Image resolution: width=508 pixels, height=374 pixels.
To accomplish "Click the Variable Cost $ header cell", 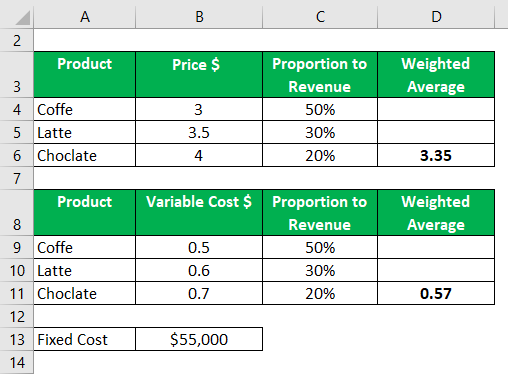I will (x=199, y=213).
